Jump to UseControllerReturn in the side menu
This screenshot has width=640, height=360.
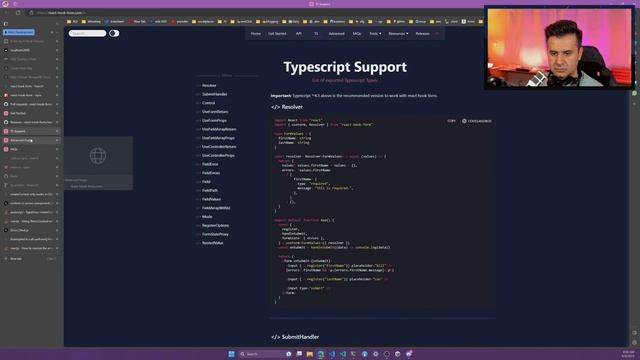219,147
